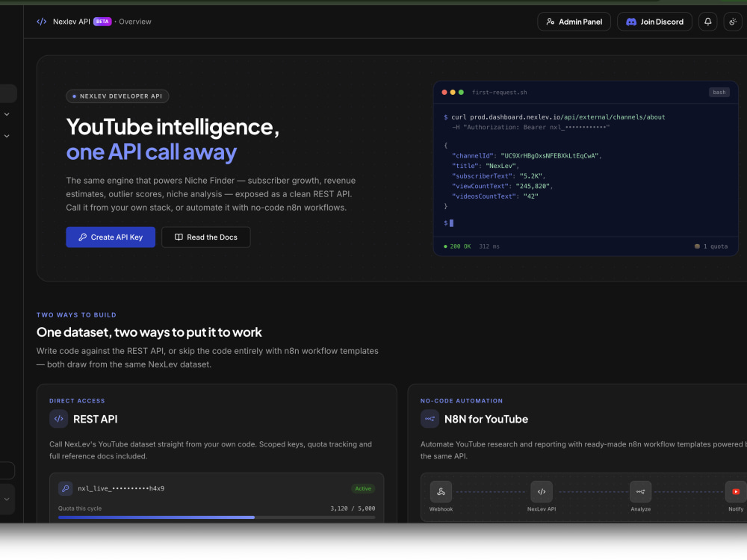
Task: Click the Active status badge
Action: point(363,488)
